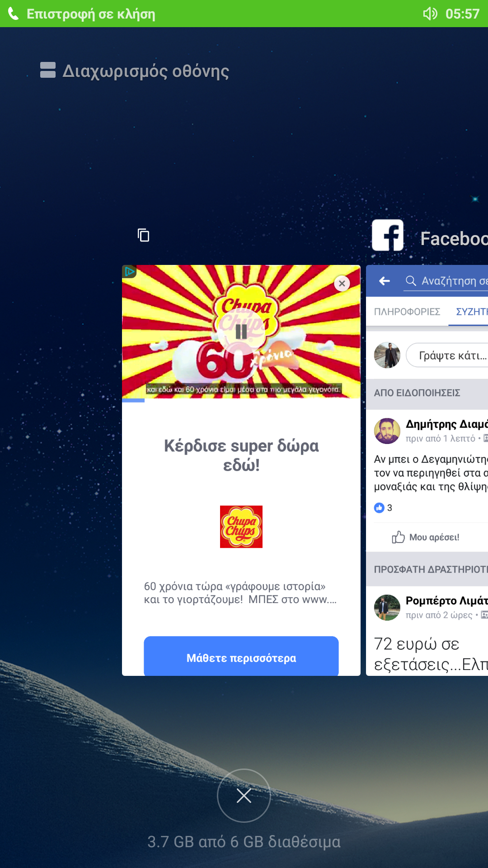The image size is (488, 868).
Task: Tap the Chupa Chups logo thumbnail
Action: 241,527
